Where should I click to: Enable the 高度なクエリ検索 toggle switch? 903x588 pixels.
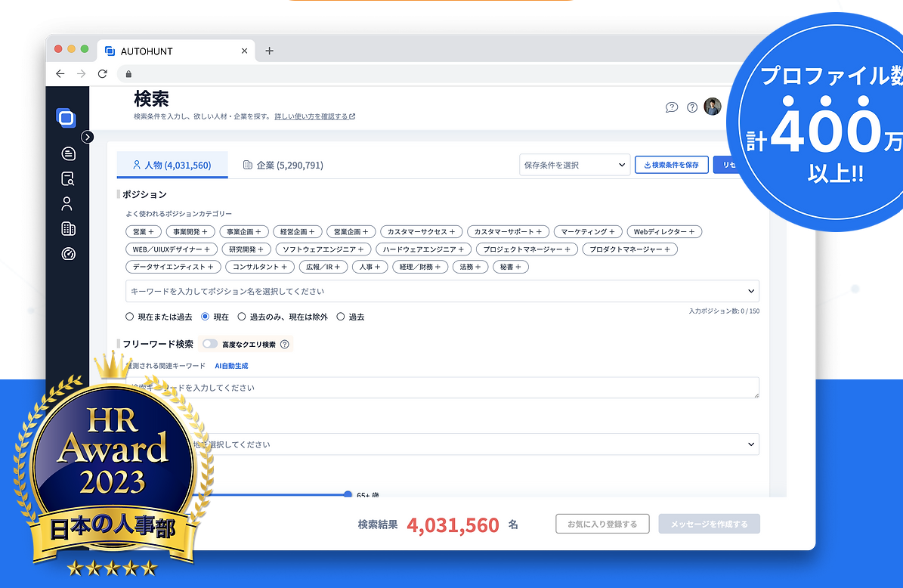209,344
